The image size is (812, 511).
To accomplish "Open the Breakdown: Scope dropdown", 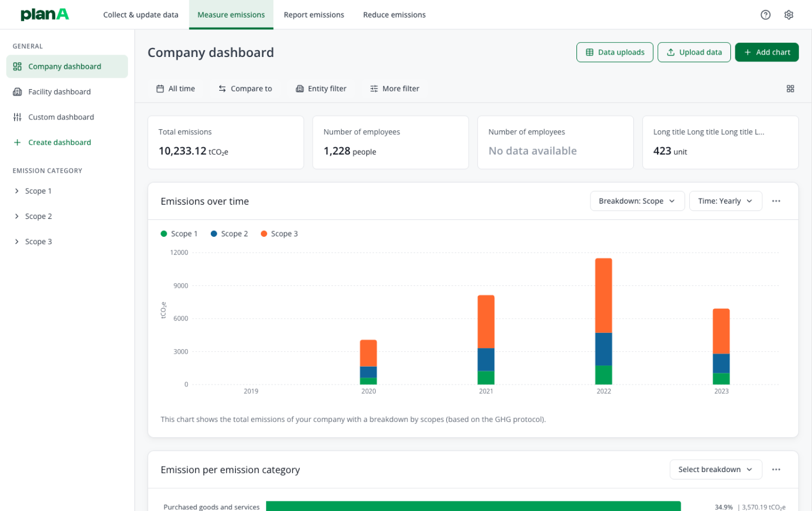I will (637, 201).
